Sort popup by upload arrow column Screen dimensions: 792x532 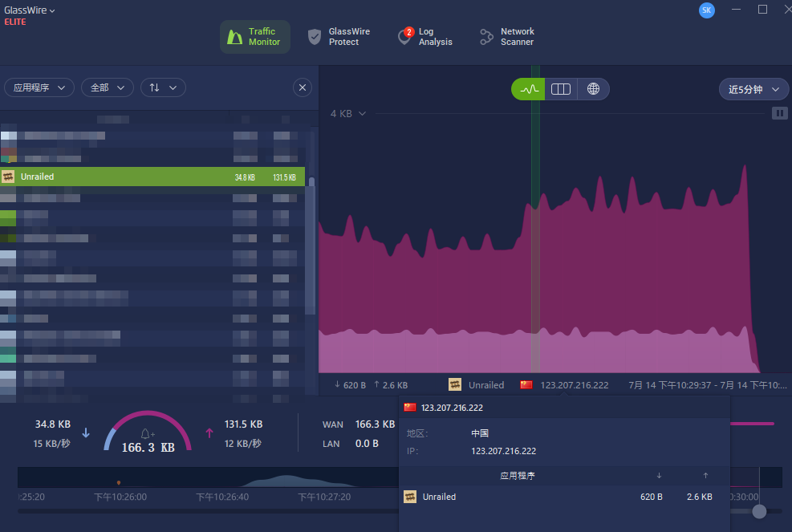click(x=705, y=476)
